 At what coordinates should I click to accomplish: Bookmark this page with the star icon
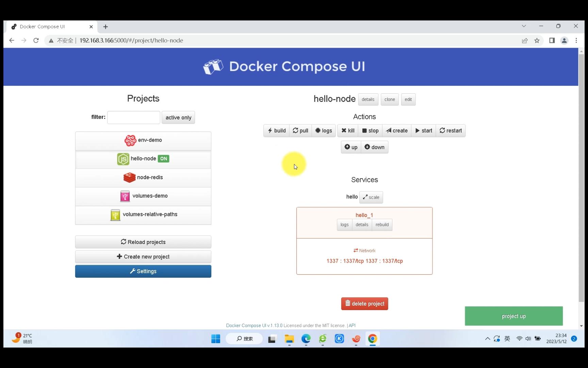point(537,41)
